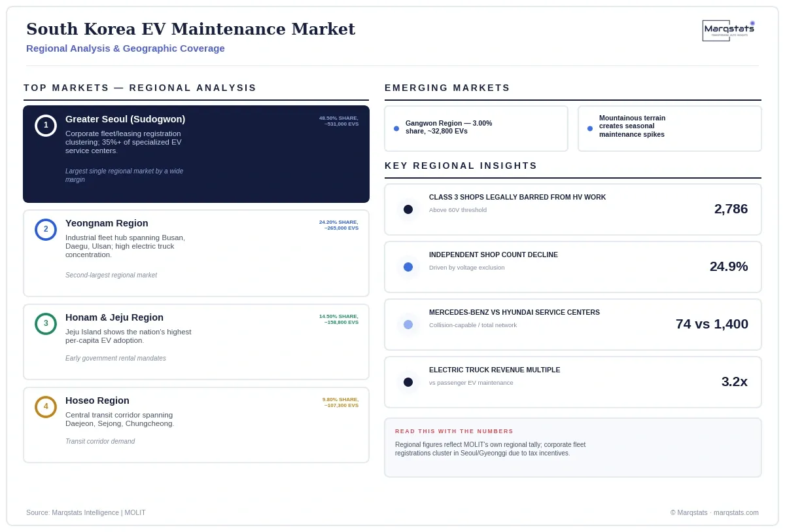The height and width of the screenshot is (532, 785).
Task: Click Second-largest regional market note
Action: tap(111, 275)
